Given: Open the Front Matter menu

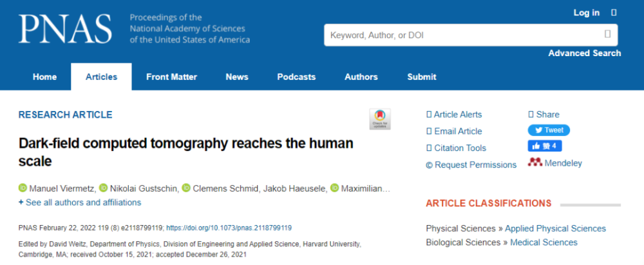Looking at the screenshot, I should click(172, 77).
